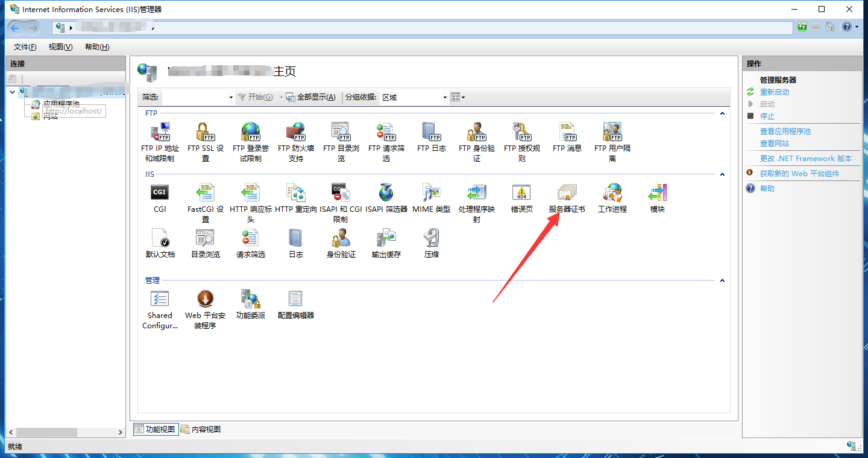Click 全部显示(A) in filter toolbar
Viewport: 868px width, 458px height.
click(x=311, y=97)
